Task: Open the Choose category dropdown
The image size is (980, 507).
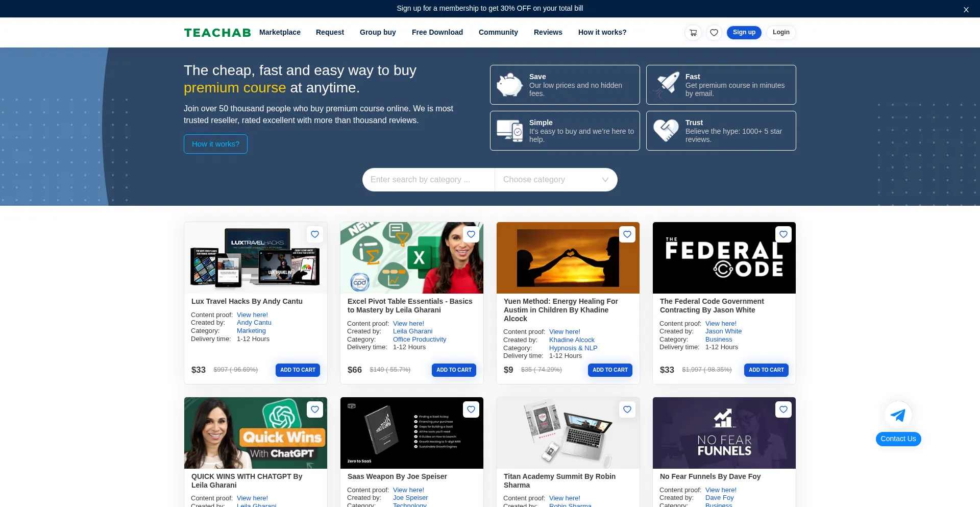Action: [556, 180]
